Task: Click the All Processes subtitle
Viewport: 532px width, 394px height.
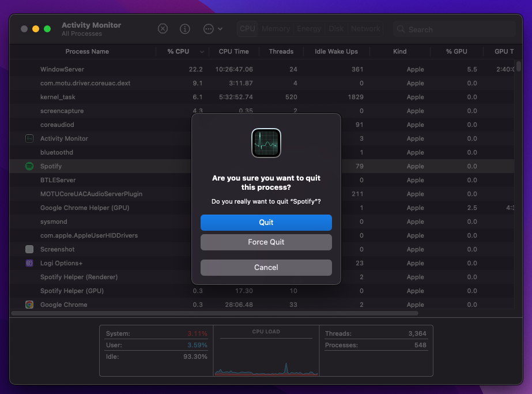Action: coord(82,33)
